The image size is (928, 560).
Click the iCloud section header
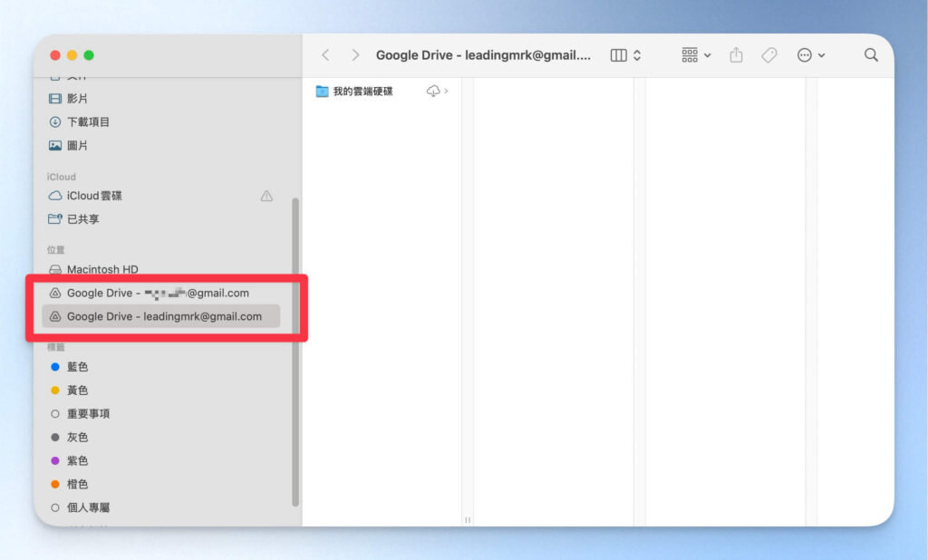pos(62,177)
